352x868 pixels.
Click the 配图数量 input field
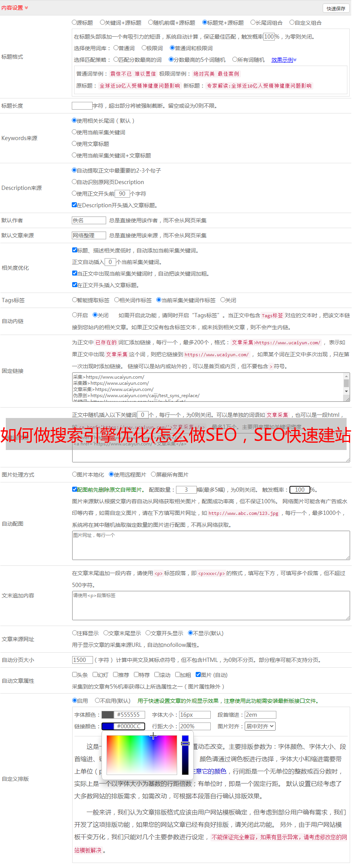186,490
